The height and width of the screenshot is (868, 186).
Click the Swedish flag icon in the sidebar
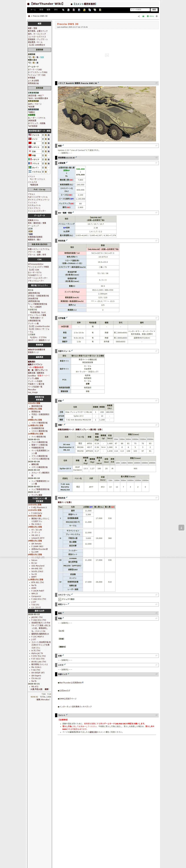(x=30, y=168)
